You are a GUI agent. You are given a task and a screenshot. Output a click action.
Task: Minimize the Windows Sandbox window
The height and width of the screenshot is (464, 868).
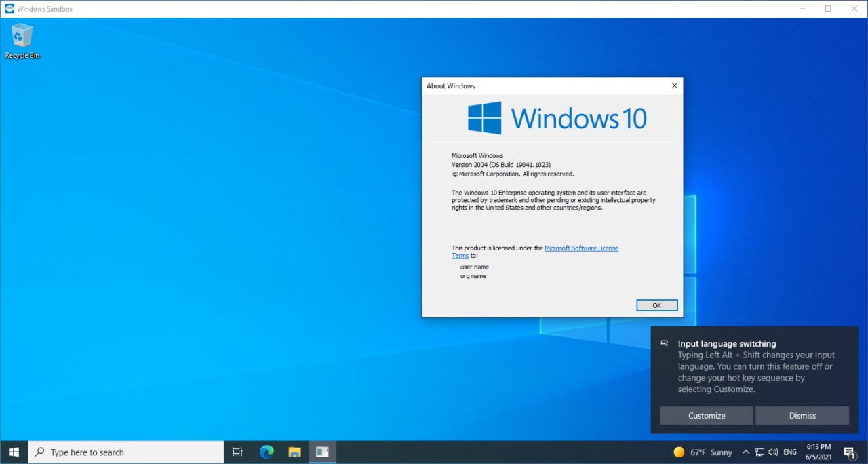pyautogui.click(x=804, y=9)
